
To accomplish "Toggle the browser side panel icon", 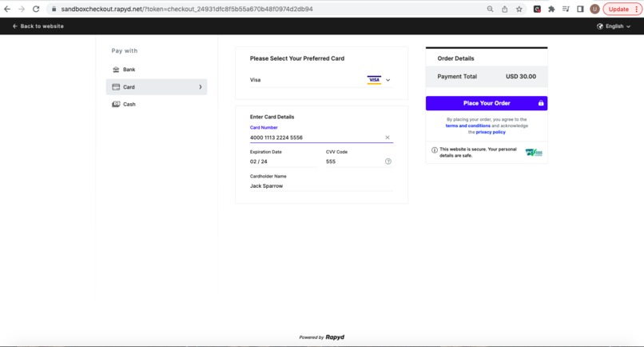I will [x=580, y=9].
